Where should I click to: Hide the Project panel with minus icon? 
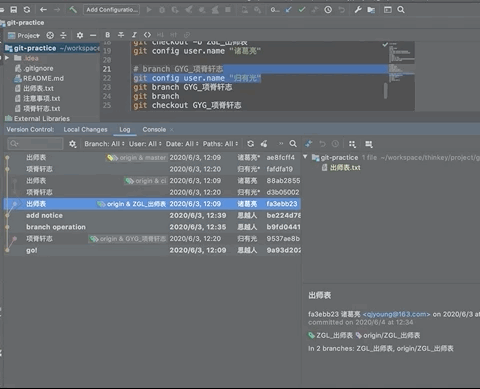93,35
